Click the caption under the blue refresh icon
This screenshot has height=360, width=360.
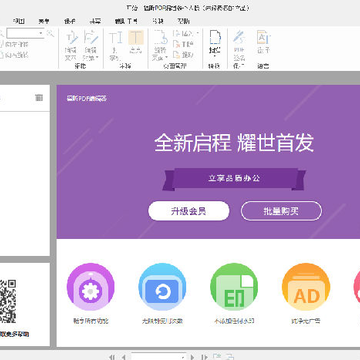pos(162,321)
